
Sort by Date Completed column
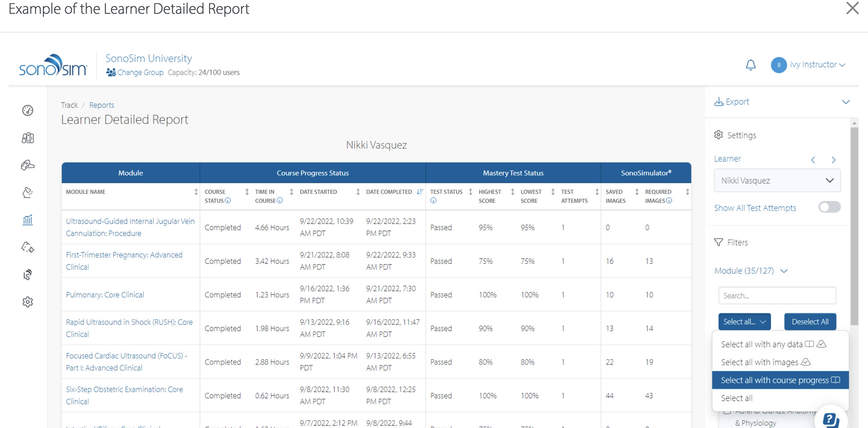pos(420,192)
